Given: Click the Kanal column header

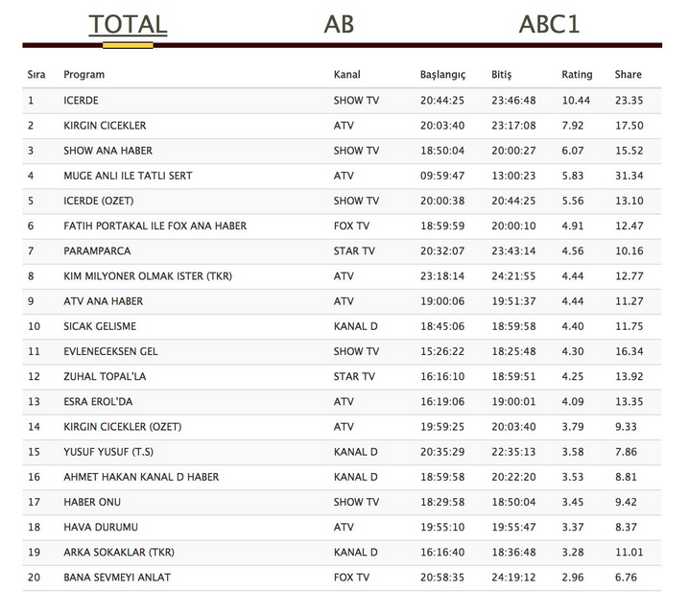Looking at the screenshot, I should pyautogui.click(x=346, y=75).
